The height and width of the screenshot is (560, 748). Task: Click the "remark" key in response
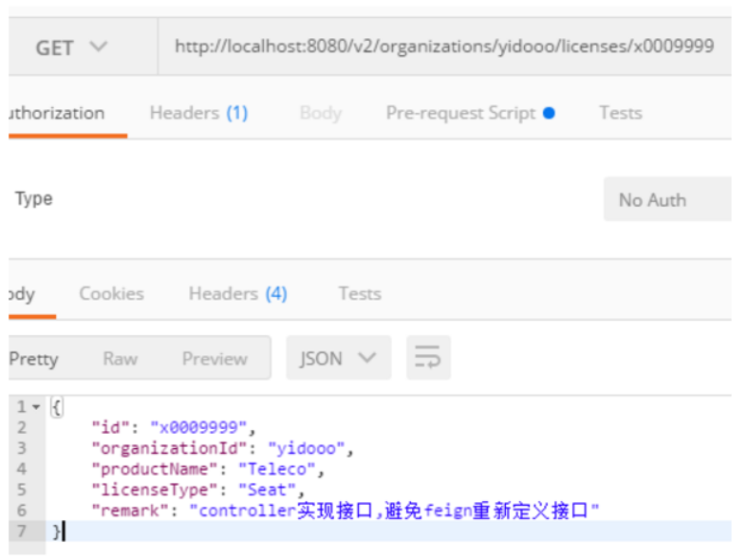[130, 511]
